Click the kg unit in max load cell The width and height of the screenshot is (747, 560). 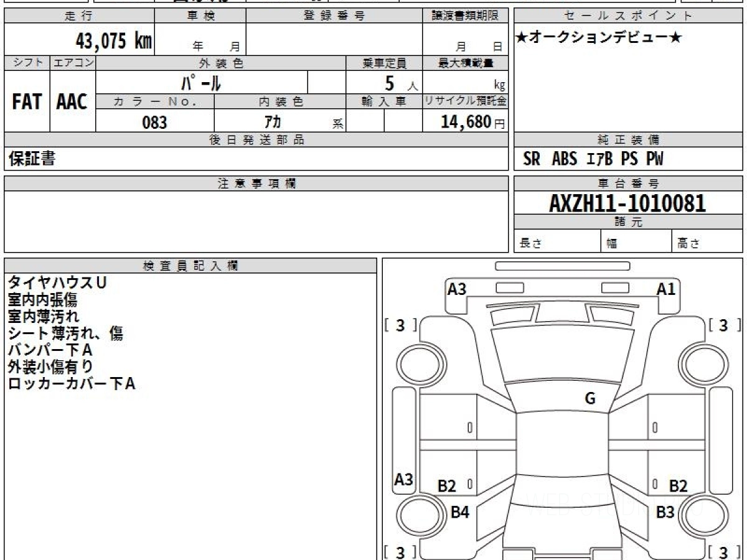tap(499, 86)
